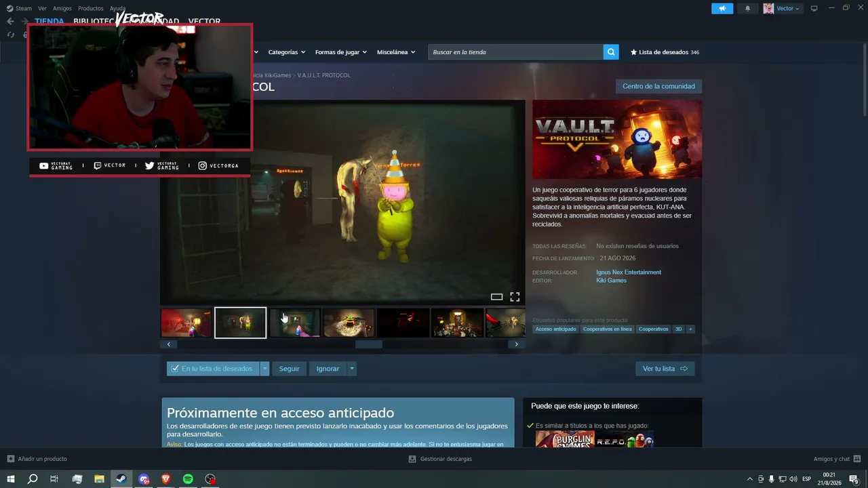The width and height of the screenshot is (868, 488).
Task: Click 'Añadir un producto' at bottom left
Action: [37, 459]
